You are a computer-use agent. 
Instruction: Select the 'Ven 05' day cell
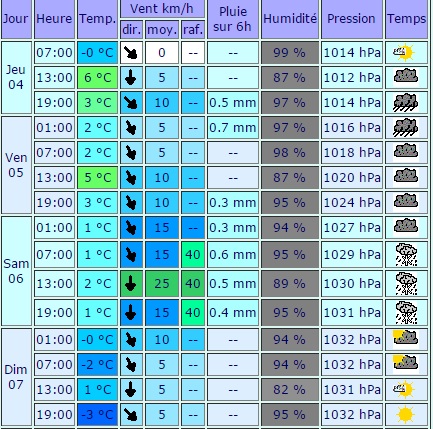[16, 165]
